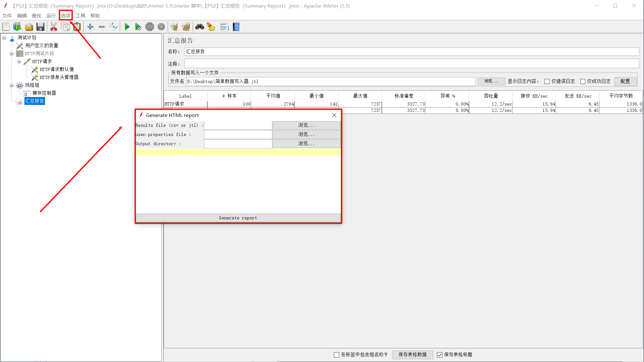Reset search with yellow broom icon
This screenshot has width=644, height=362.
click(x=211, y=27)
